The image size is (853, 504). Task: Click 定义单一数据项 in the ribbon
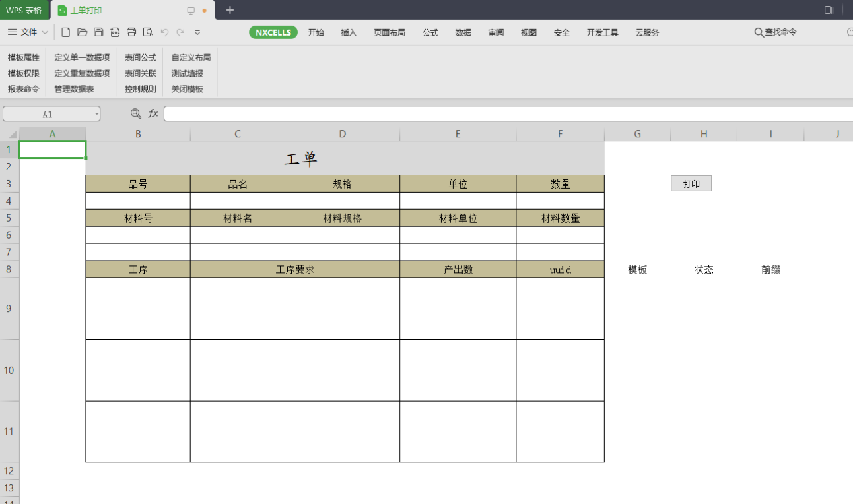(x=82, y=58)
